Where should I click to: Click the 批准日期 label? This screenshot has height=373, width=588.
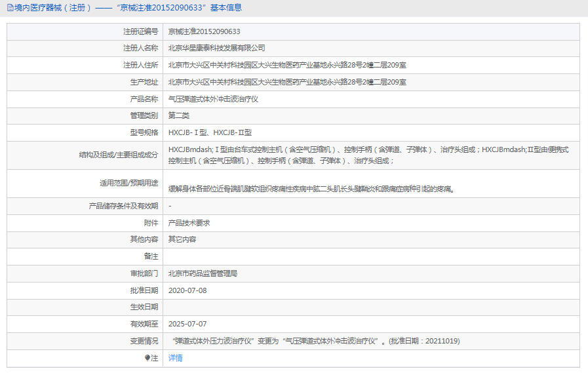[x=144, y=290]
